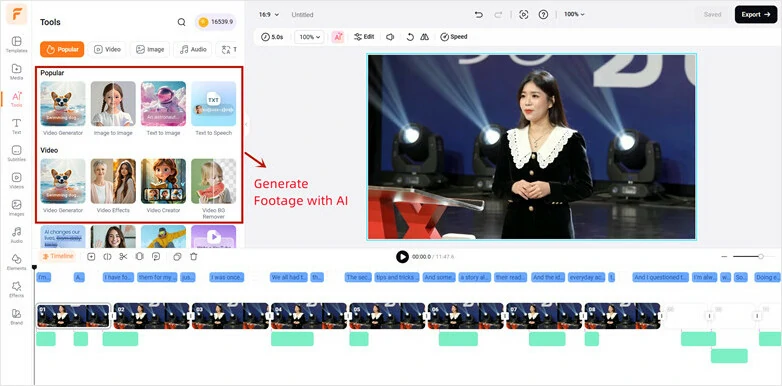Image resolution: width=782 pixels, height=386 pixels.
Task: Open the clip volume speaker icon
Action: 391,37
